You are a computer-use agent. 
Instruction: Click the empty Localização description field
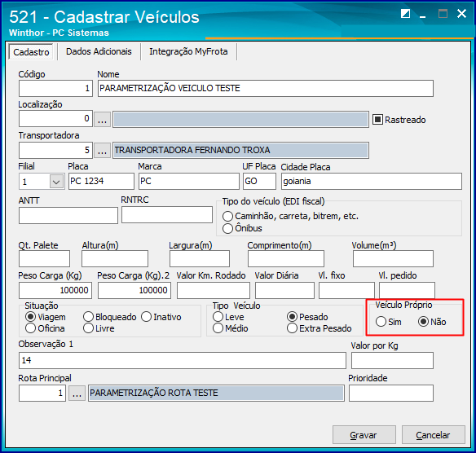pyautogui.click(x=240, y=119)
